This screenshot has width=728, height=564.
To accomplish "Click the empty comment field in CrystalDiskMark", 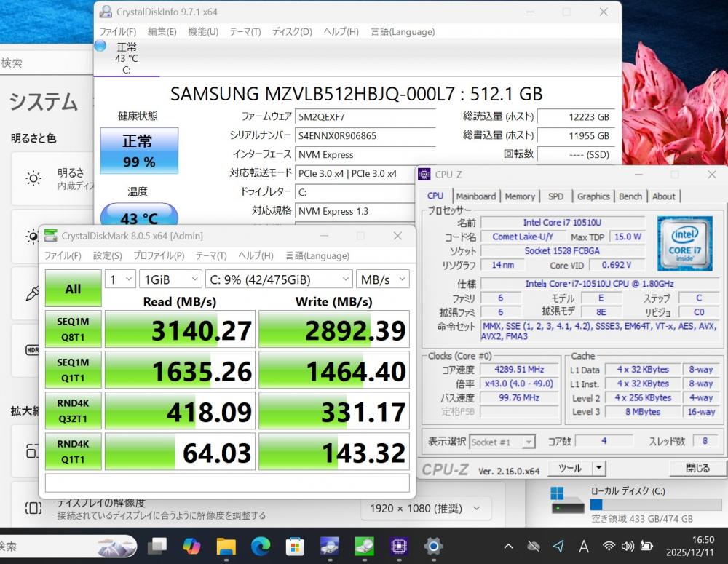I will [x=227, y=482].
